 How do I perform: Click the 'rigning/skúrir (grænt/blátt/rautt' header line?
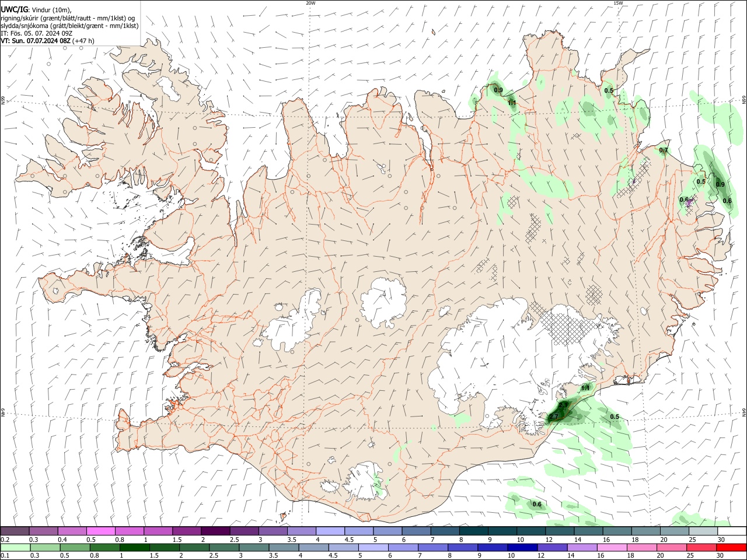point(69,18)
